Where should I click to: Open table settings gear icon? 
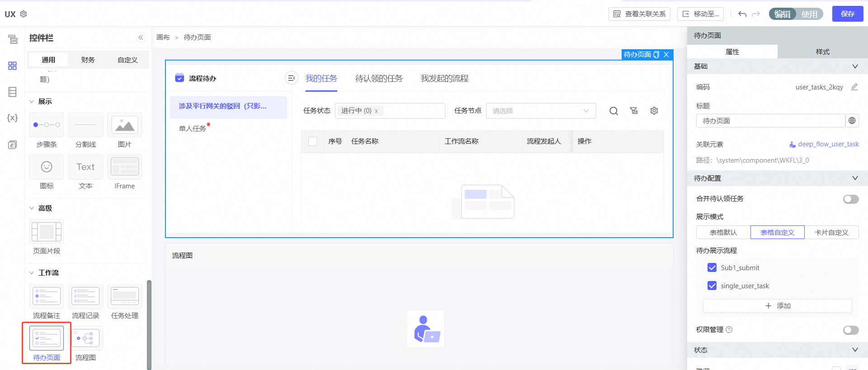pyautogui.click(x=654, y=111)
